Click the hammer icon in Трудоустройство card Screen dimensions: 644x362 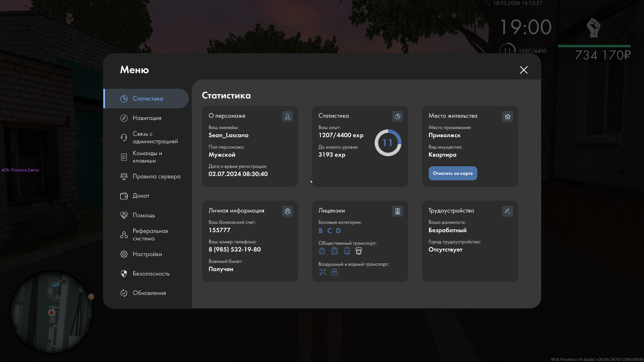click(x=507, y=211)
